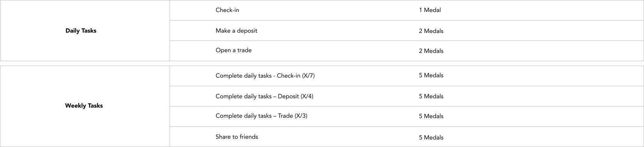644x147 pixels.
Task: Click 2 Medals reward for Make a deposit
Action: (431, 31)
